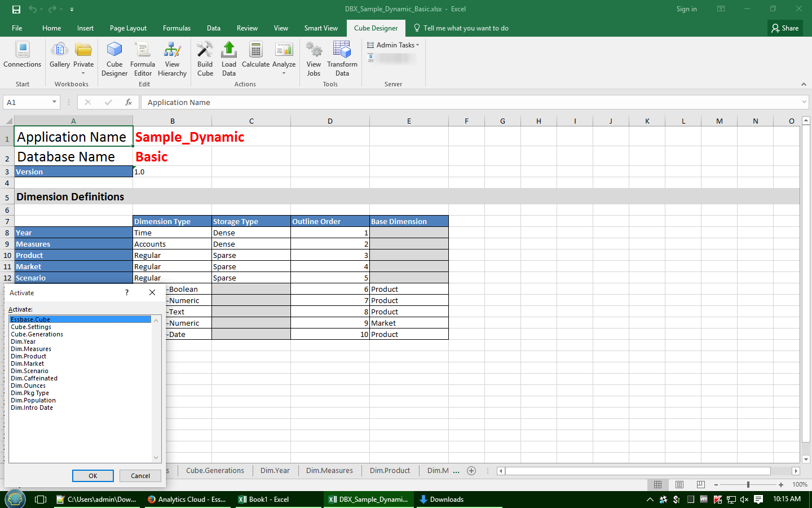
Task: Click the Select All corner of the grid
Action: point(9,121)
